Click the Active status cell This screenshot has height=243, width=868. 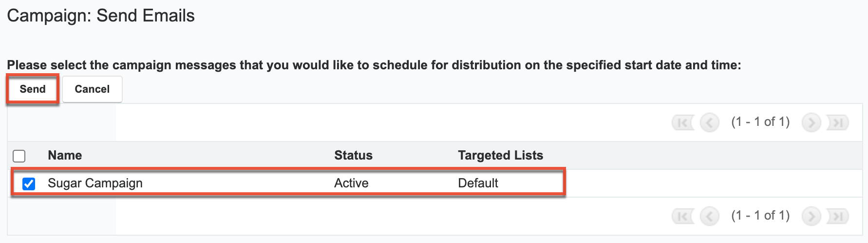coord(351,183)
